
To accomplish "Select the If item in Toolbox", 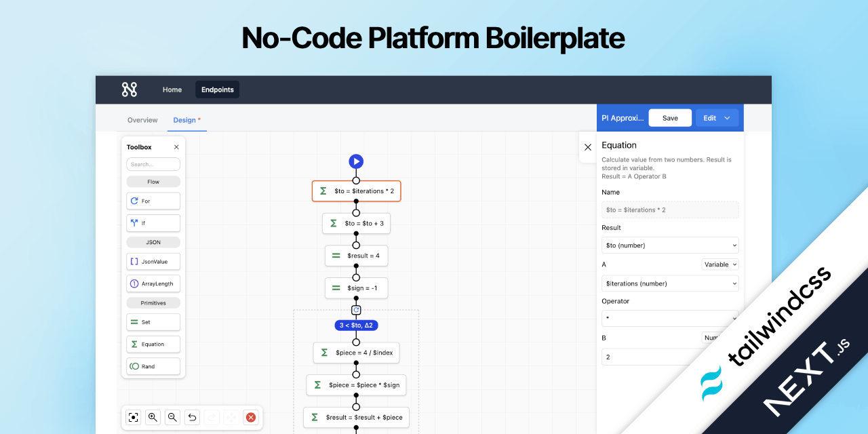I will pyautogui.click(x=153, y=222).
